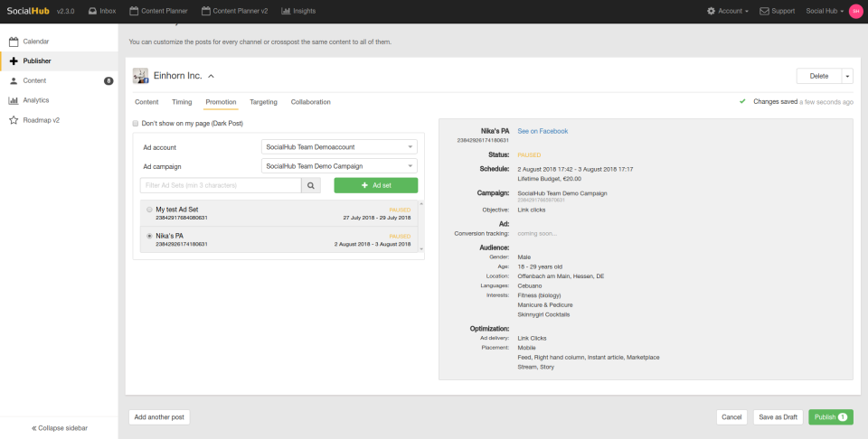The width and height of the screenshot is (868, 439).
Task: Click the Support link
Action: [x=778, y=11]
